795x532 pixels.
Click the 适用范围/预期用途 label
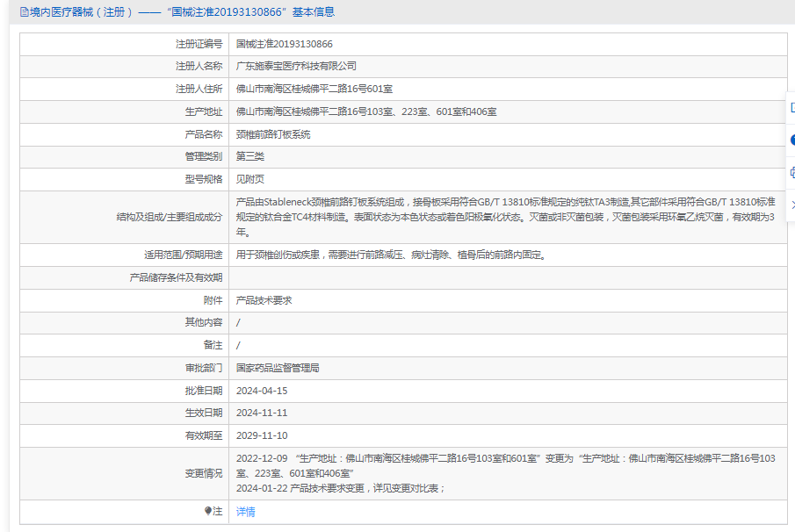183,255
